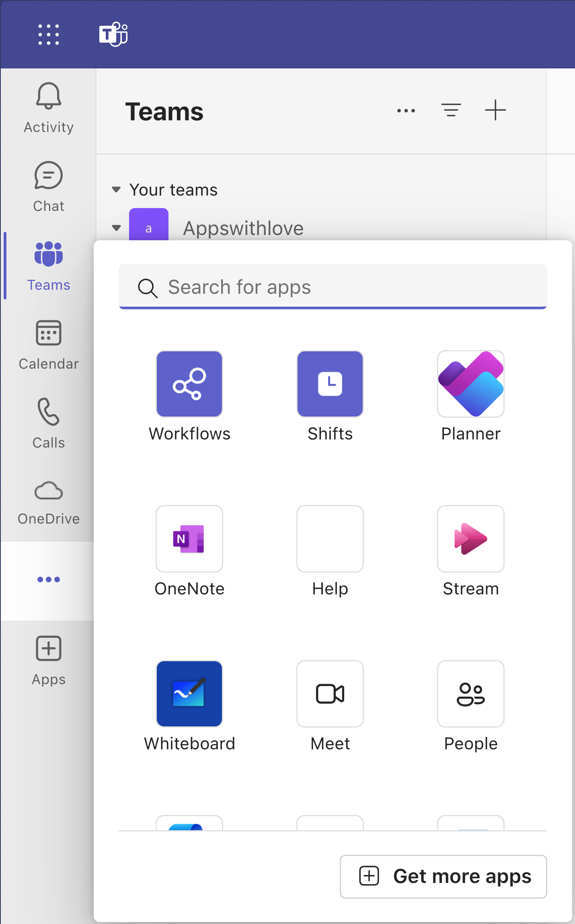Open the Planner app
This screenshot has height=924, width=575.
pos(470,384)
